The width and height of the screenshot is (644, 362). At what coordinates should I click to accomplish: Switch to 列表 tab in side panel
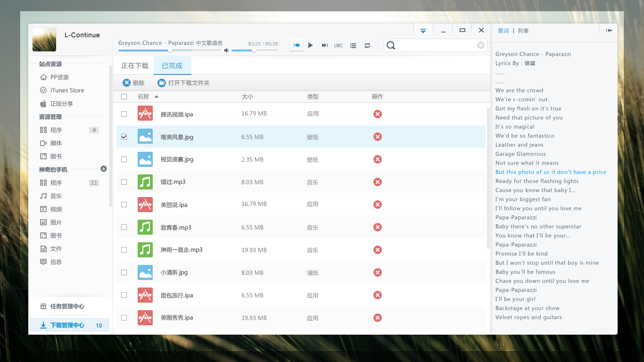tap(523, 31)
